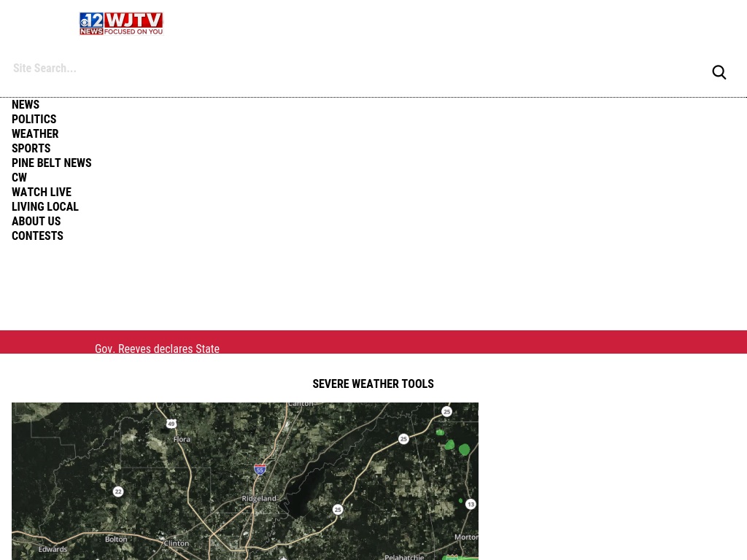The image size is (747, 560).
Task: Click the Clinton label on the map
Action: click(x=177, y=543)
